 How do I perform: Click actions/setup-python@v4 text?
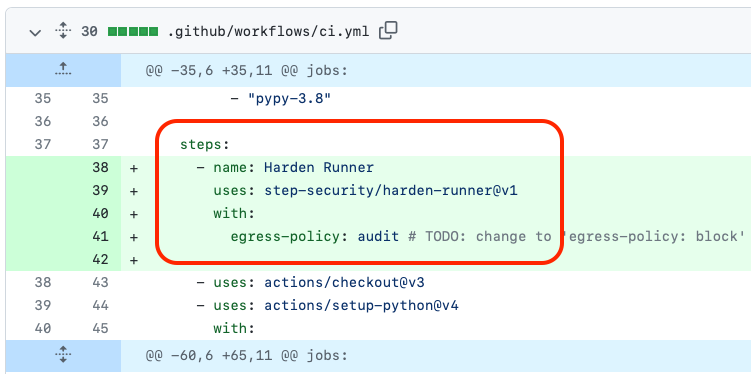pos(361,306)
